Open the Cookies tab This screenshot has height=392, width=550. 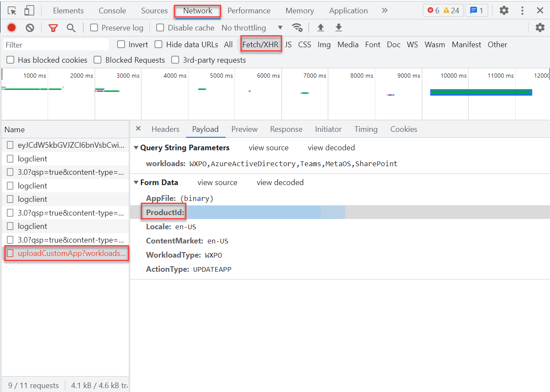[404, 129]
